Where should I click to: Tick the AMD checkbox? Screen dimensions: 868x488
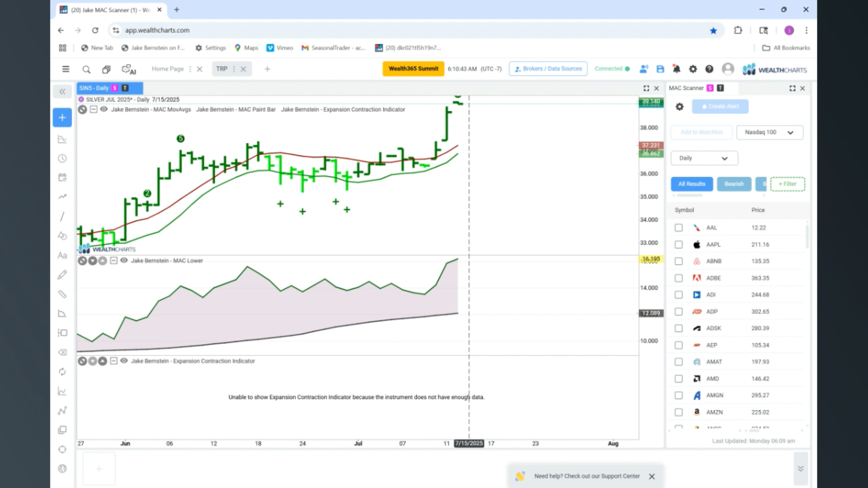click(679, 379)
